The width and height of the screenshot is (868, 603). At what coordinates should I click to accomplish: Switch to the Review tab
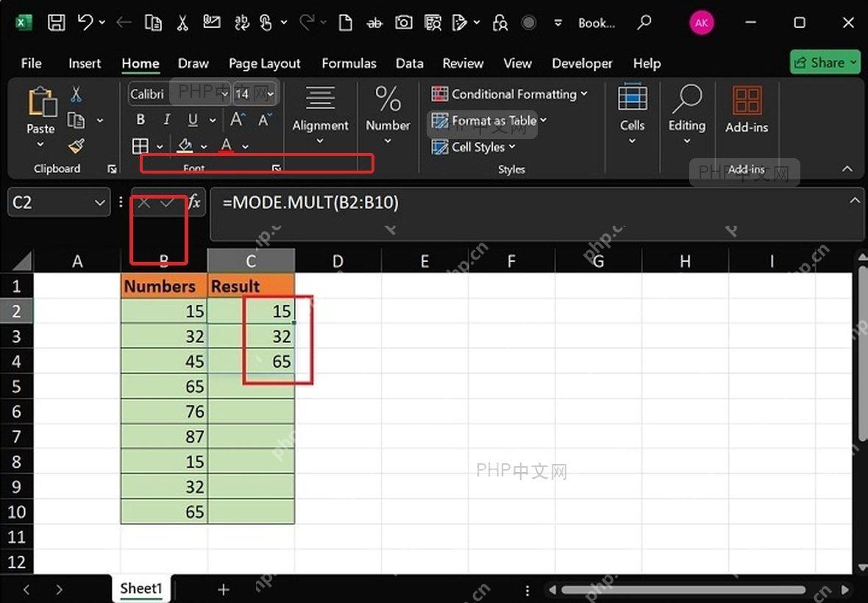click(x=463, y=64)
